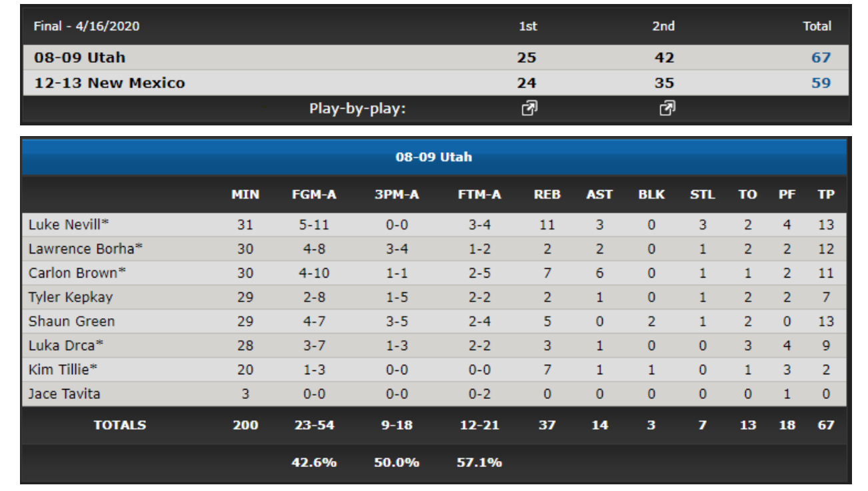The image size is (868, 491).
Task: Select the 08-09 Utah team row
Action: pos(435,57)
